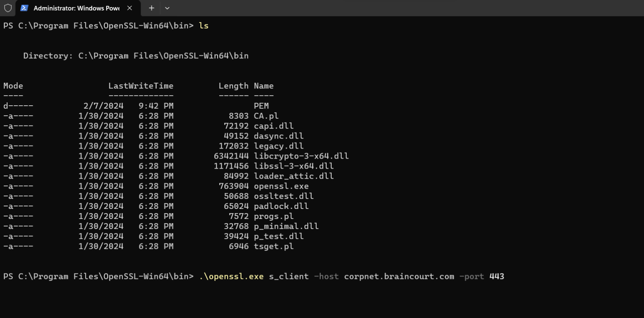Click the PowerShell icon on the tab
This screenshot has height=318, width=644.
tap(25, 8)
